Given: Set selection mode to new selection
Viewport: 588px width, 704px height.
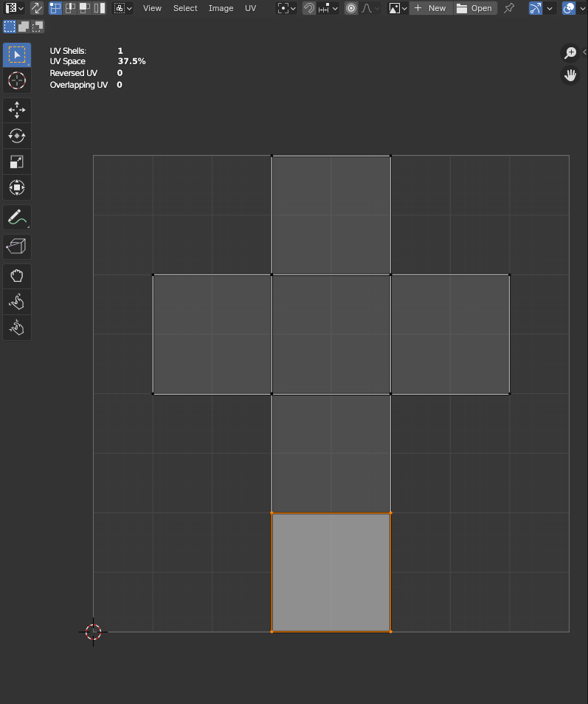Looking at the screenshot, I should 10,27.
